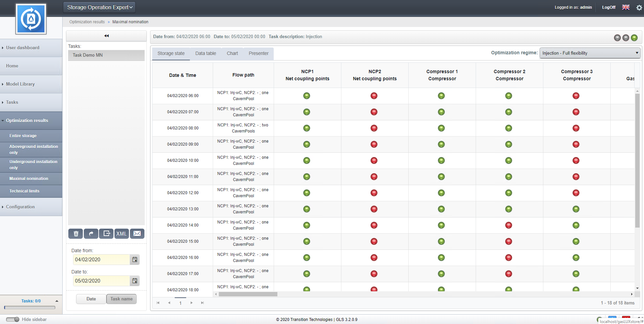The width and height of the screenshot is (644, 324).
Task: Click the trash icon to delete task
Action: (x=76, y=234)
